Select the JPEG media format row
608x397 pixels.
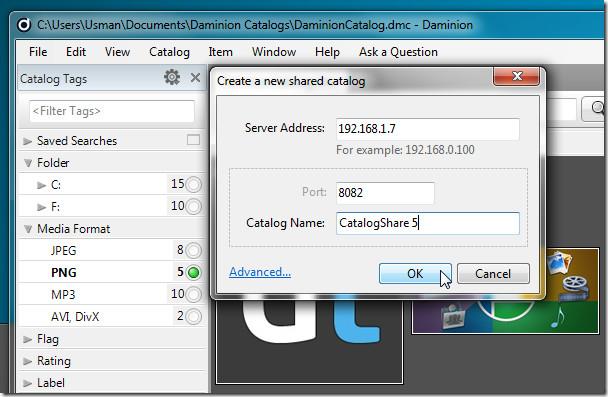tap(111, 251)
